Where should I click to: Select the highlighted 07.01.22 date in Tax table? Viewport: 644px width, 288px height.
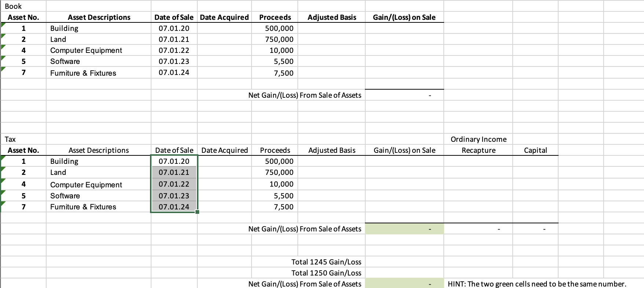point(174,184)
